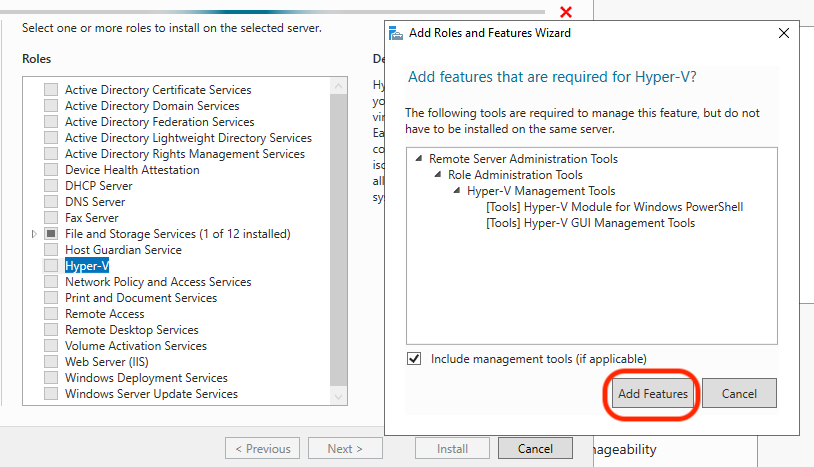Select the Fax Server label
The height and width of the screenshot is (467, 814).
point(91,217)
